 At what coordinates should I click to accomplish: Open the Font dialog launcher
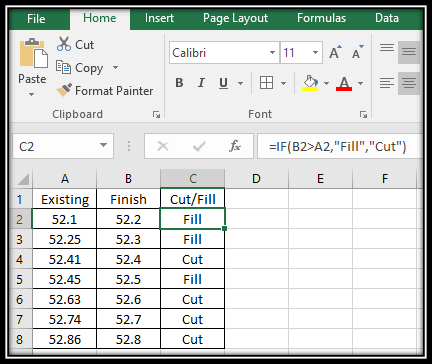[363, 115]
